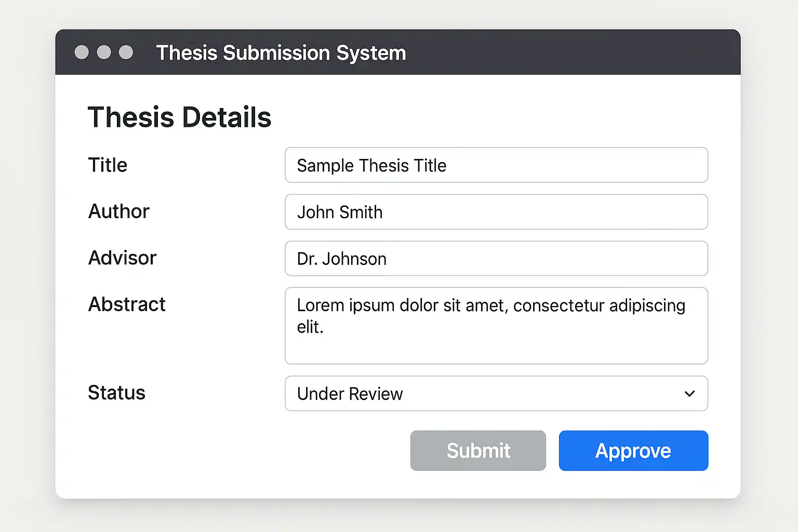The width and height of the screenshot is (798, 532).
Task: Click the Advisor field label
Action: click(122, 258)
